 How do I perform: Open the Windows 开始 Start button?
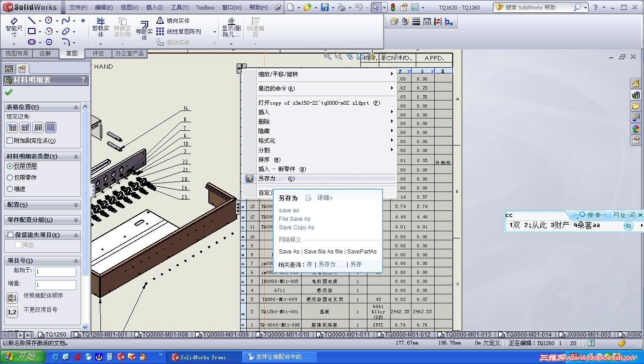pos(23,357)
